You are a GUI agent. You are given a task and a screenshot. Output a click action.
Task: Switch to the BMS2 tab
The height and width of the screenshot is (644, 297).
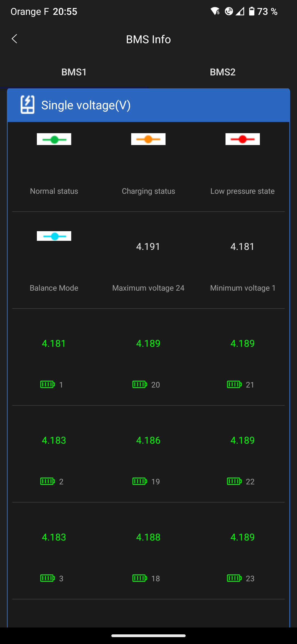pyautogui.click(x=223, y=72)
